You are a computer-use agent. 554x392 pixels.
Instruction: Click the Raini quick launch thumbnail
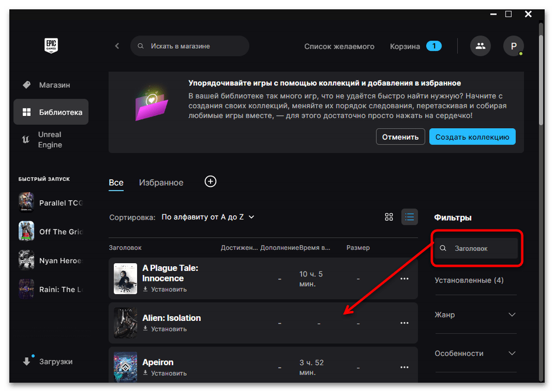pos(26,289)
